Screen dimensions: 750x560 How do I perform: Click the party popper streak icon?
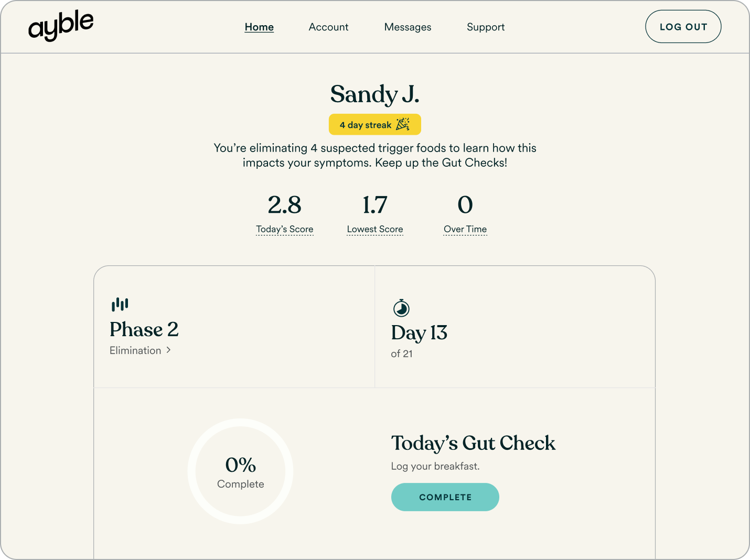(403, 124)
